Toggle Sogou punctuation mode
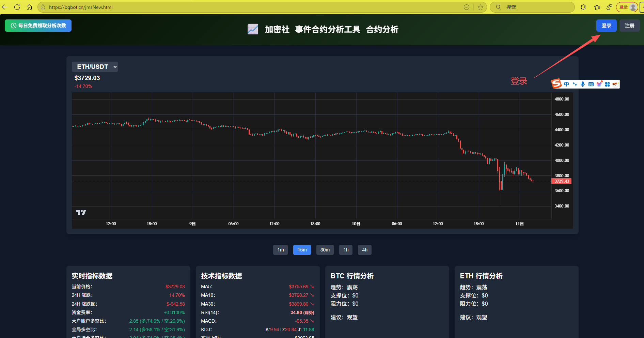This screenshot has height=338, width=644. [x=575, y=84]
